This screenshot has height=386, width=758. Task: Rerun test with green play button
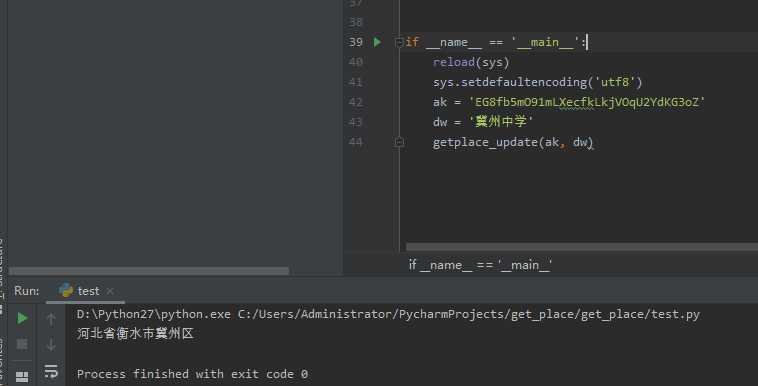pos(22,318)
